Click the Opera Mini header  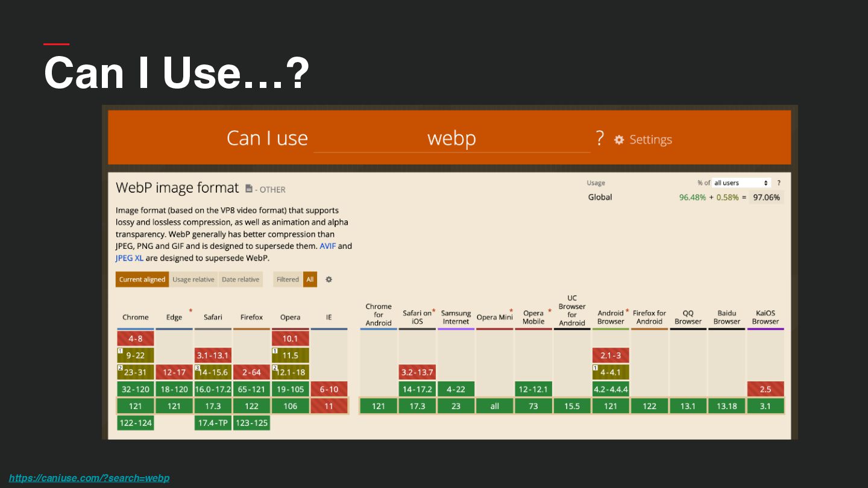(x=495, y=317)
